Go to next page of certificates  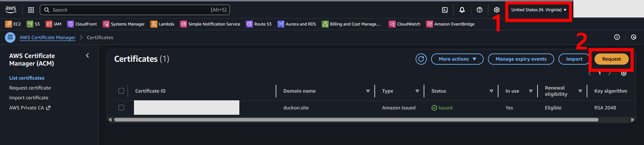click(x=610, y=73)
